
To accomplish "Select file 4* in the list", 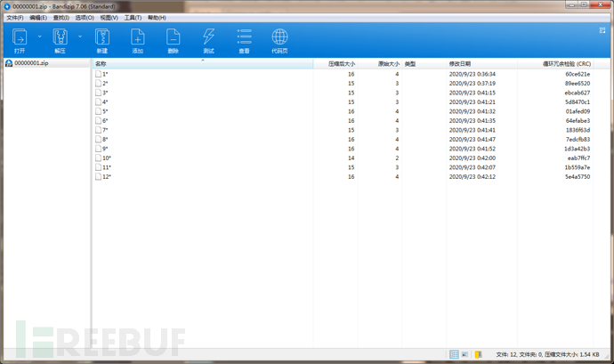I will (x=105, y=101).
